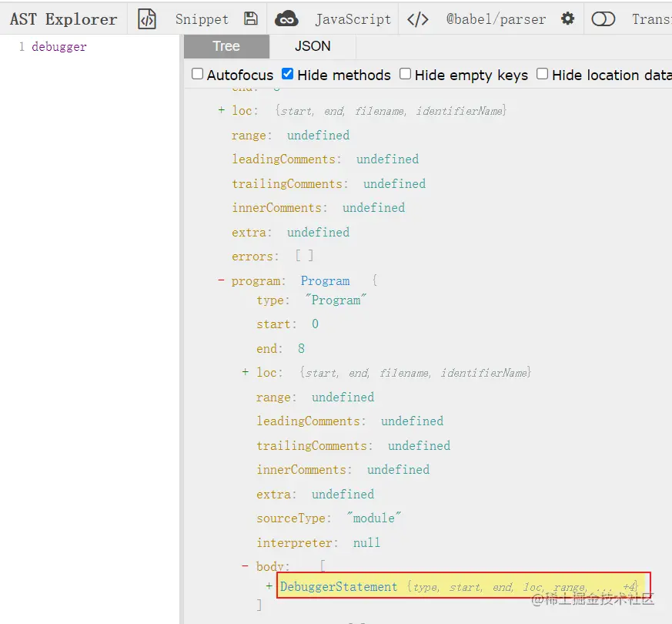Viewport: 672px width, 624px height.
Task: Open the JavaScript language menu
Action: point(353,19)
